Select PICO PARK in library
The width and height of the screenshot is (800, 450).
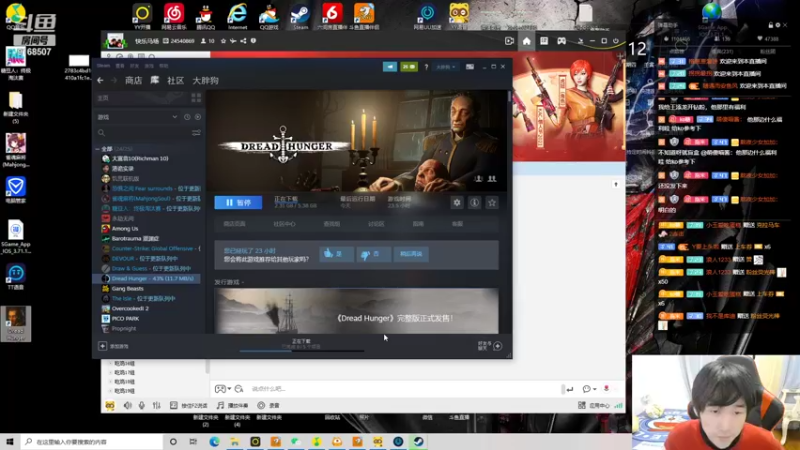(125, 318)
